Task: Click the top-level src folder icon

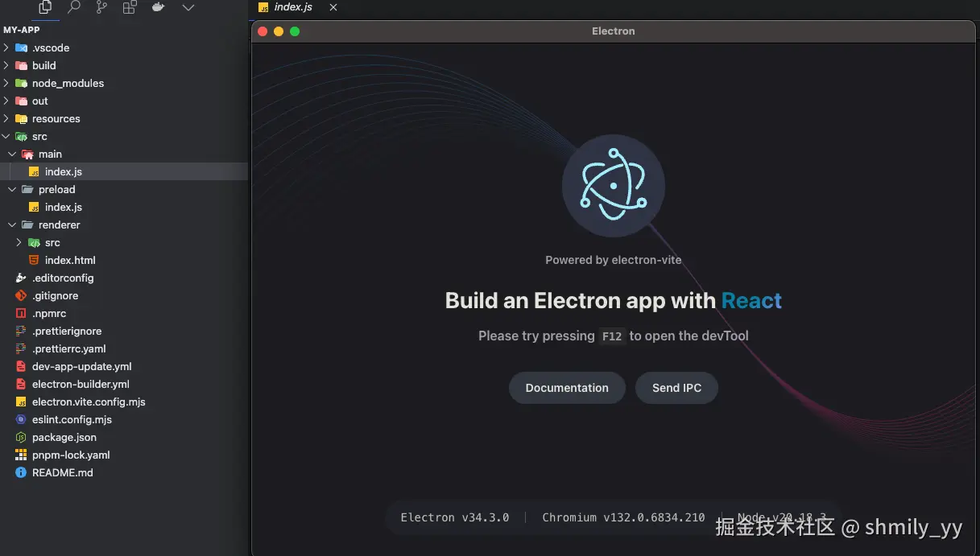Action: 21,136
